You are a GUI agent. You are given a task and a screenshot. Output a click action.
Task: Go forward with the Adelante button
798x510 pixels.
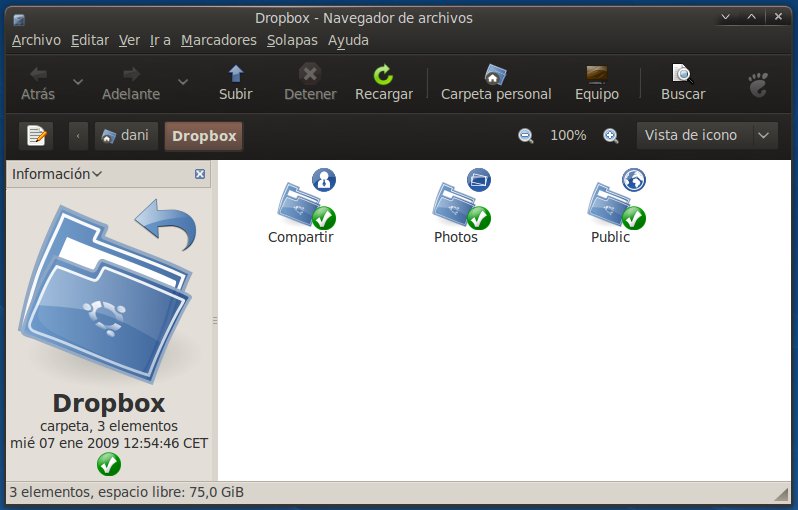131,84
